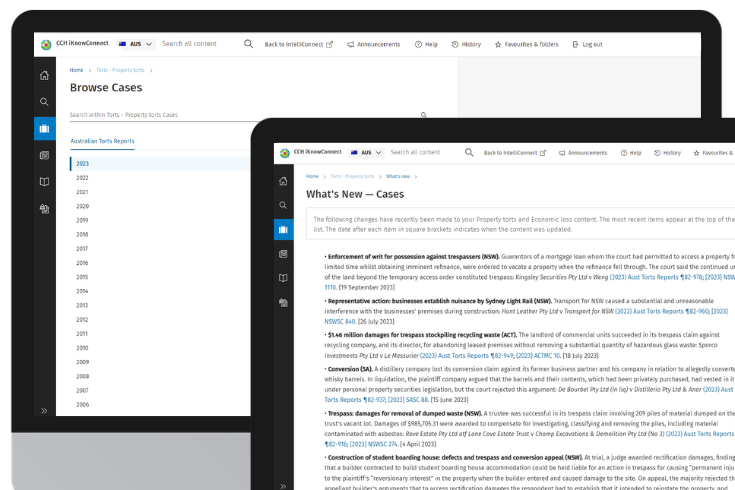Image resolution: width=735 pixels, height=490 pixels.
Task: Open NSWSC 848 case citation link
Action: pyautogui.click(x=341, y=322)
